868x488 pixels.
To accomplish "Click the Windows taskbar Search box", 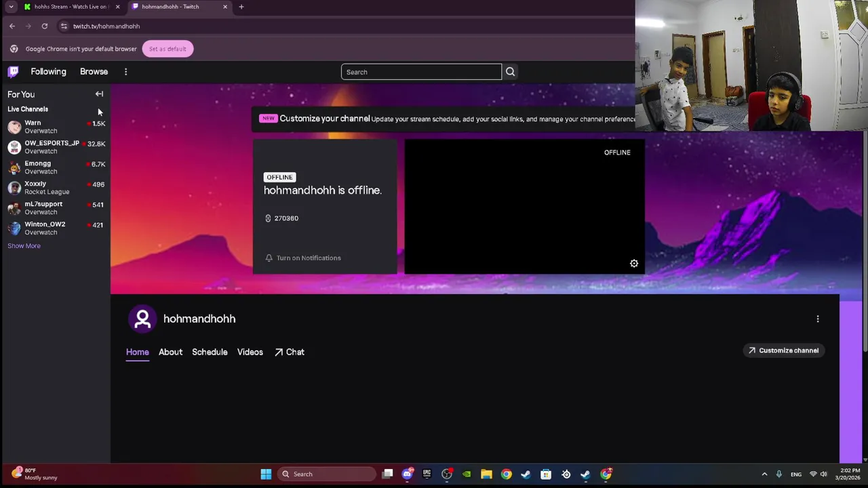I will click(327, 474).
